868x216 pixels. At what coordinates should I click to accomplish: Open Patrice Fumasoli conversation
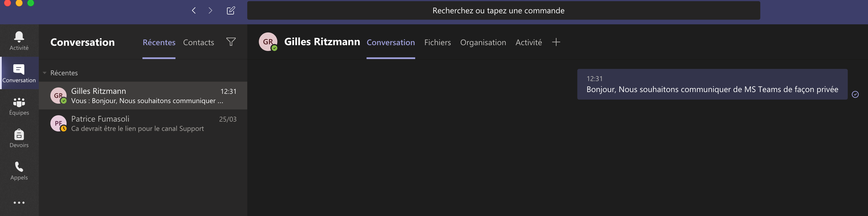[143, 124]
